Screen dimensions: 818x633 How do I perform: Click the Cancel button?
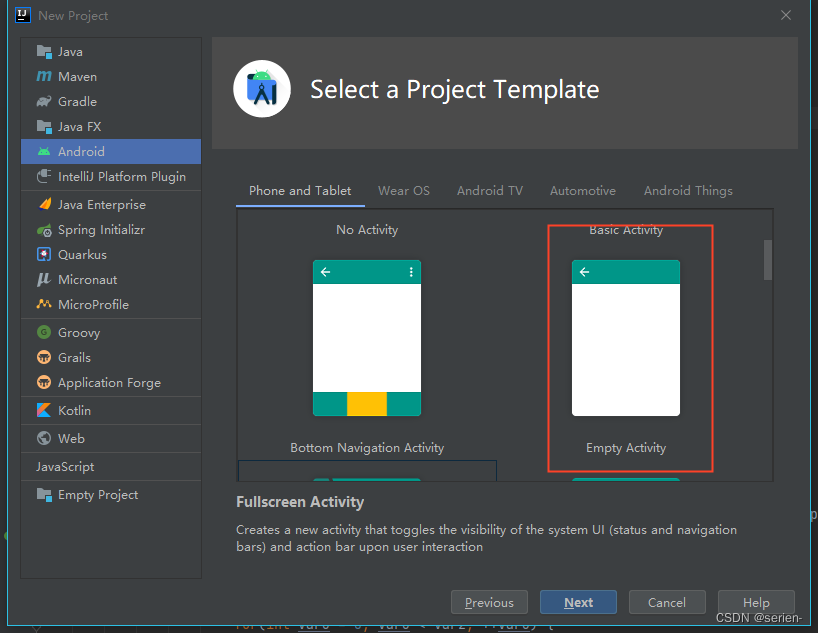click(x=667, y=603)
